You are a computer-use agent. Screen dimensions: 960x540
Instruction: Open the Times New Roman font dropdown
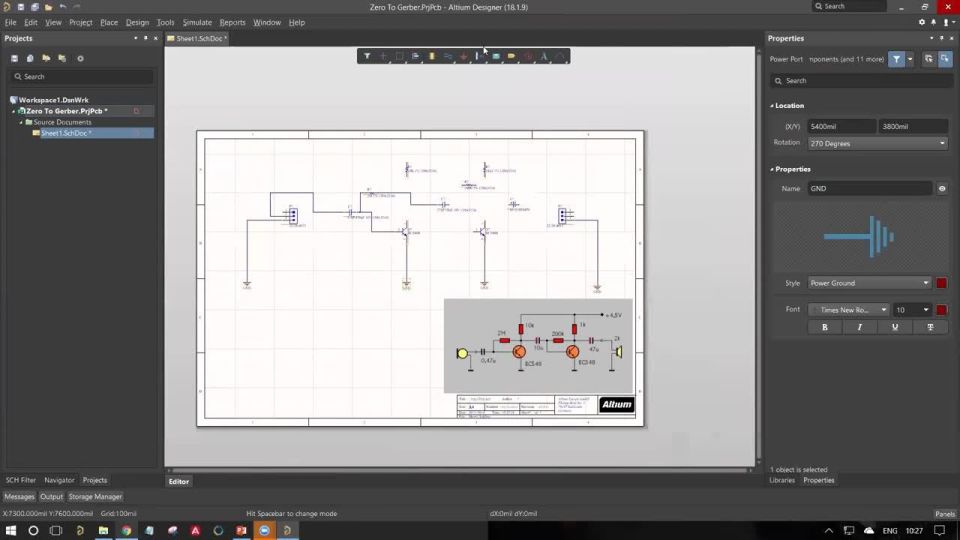[849, 310]
